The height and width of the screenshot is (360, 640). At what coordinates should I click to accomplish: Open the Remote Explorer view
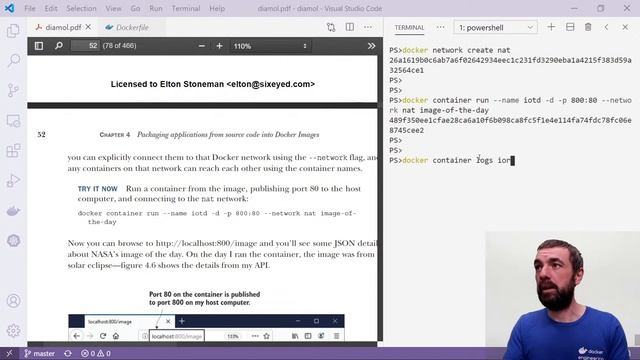click(13, 121)
